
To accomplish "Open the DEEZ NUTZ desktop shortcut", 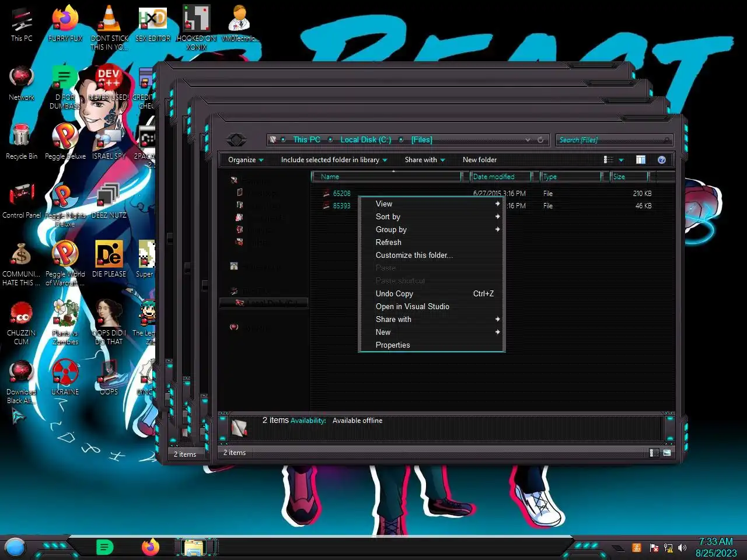I will point(109,201).
